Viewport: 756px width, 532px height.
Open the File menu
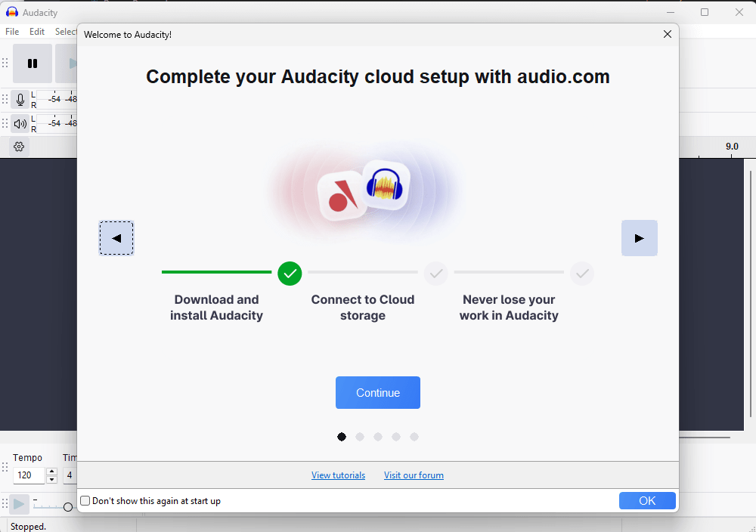(x=12, y=32)
